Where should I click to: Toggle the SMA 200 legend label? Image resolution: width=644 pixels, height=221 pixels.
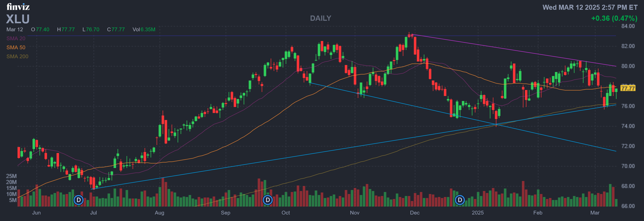tap(17, 56)
